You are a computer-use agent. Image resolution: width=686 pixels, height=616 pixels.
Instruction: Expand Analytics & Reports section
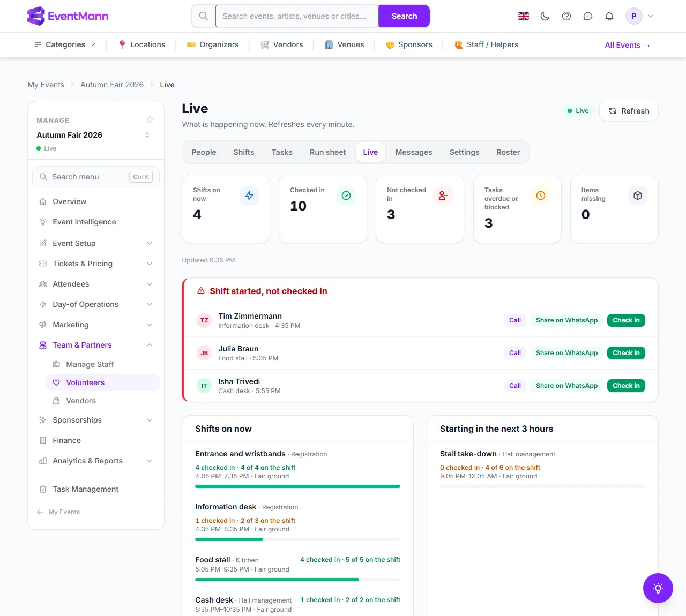tap(96, 461)
